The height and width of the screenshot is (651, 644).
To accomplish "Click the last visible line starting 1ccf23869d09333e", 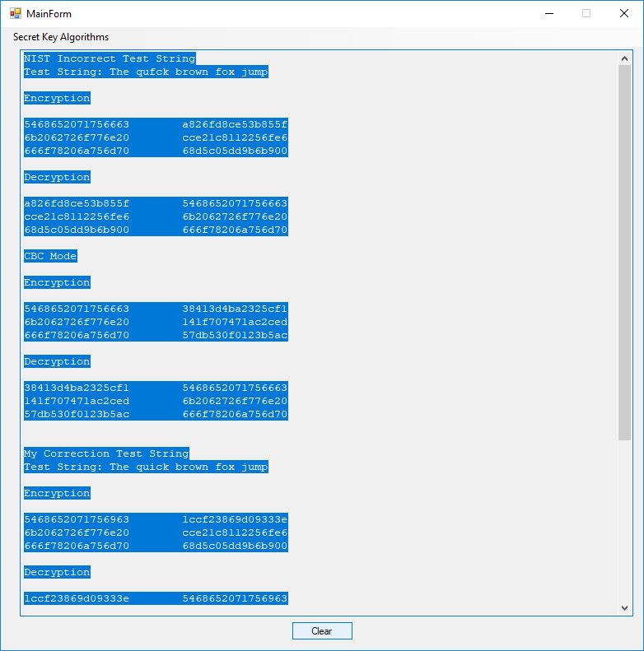I will tap(156, 598).
